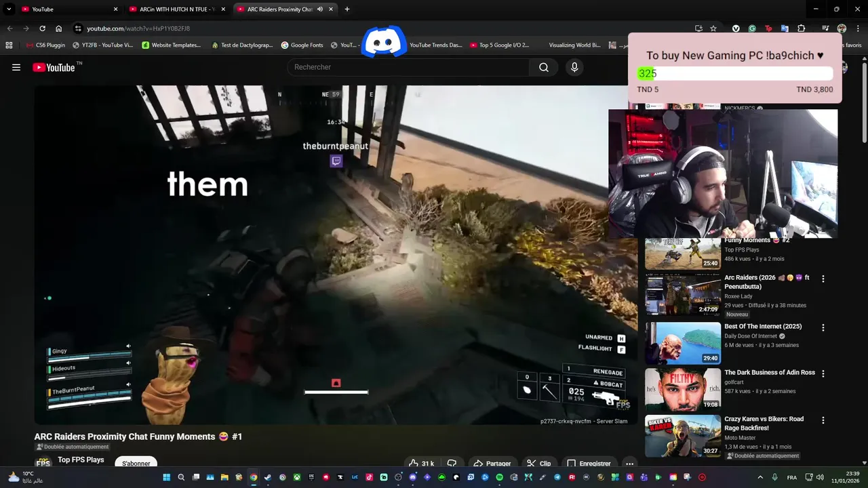Reload the page with the refresh icon

pos(42,28)
